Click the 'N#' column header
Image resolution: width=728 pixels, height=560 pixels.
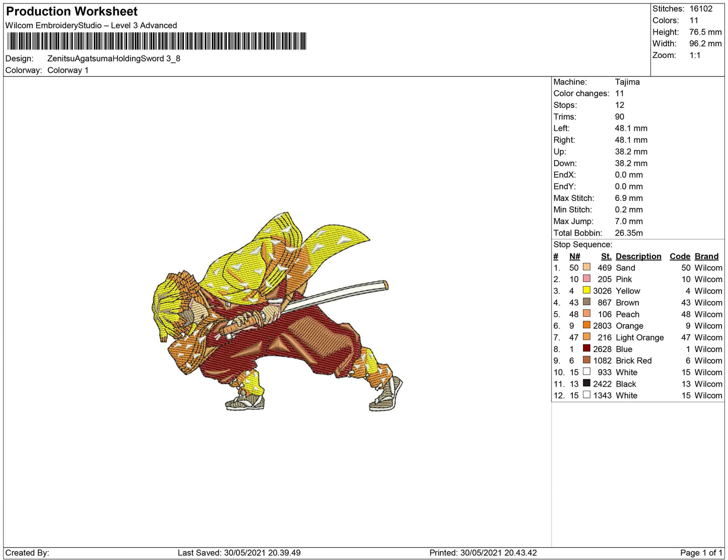pyautogui.click(x=575, y=256)
